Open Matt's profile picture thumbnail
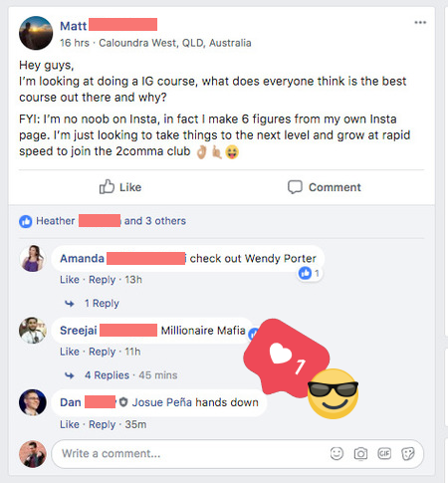The image size is (448, 483). tap(36, 33)
